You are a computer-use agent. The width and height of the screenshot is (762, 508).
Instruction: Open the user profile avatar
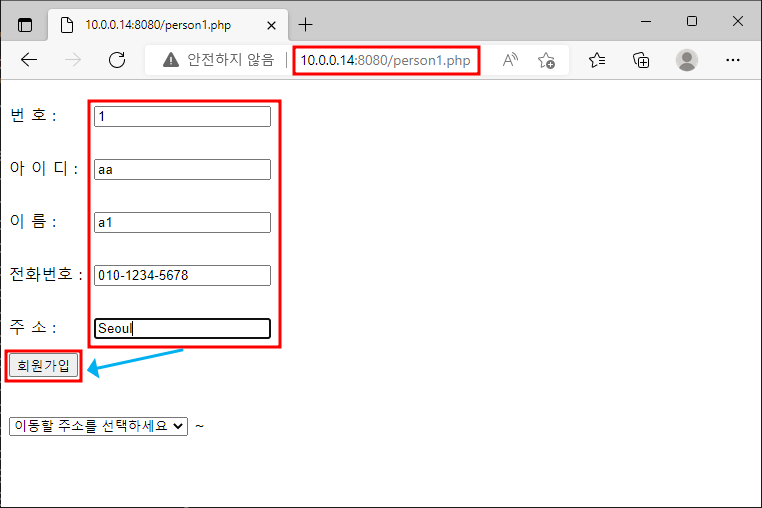click(x=687, y=60)
